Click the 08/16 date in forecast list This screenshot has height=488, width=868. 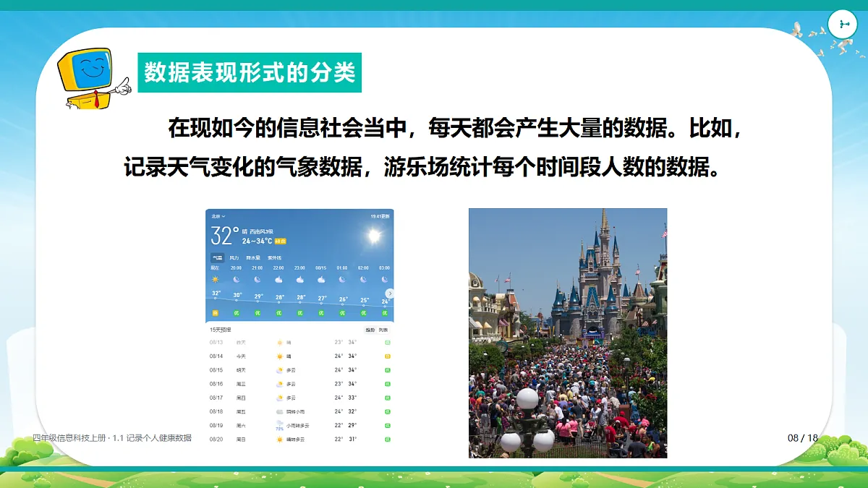[x=216, y=384]
